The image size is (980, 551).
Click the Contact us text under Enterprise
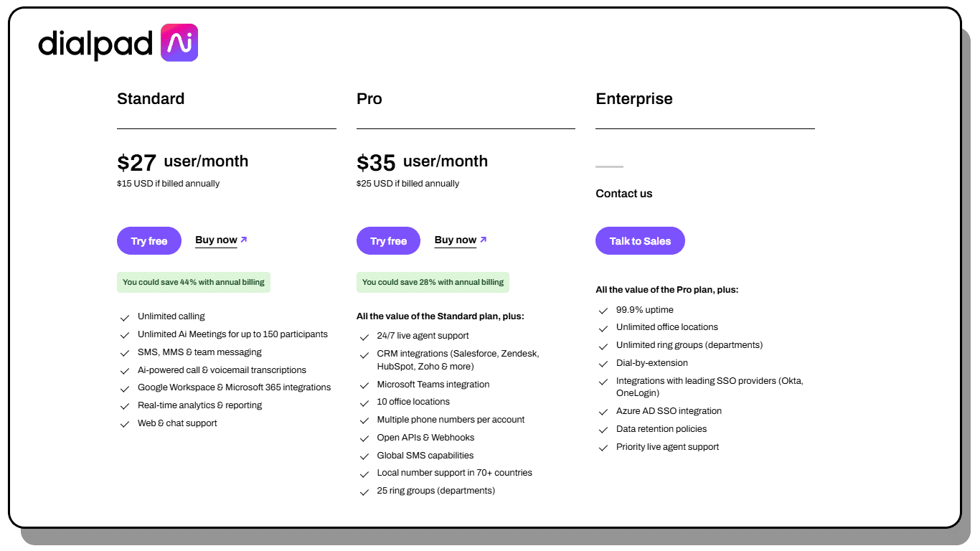tap(624, 194)
